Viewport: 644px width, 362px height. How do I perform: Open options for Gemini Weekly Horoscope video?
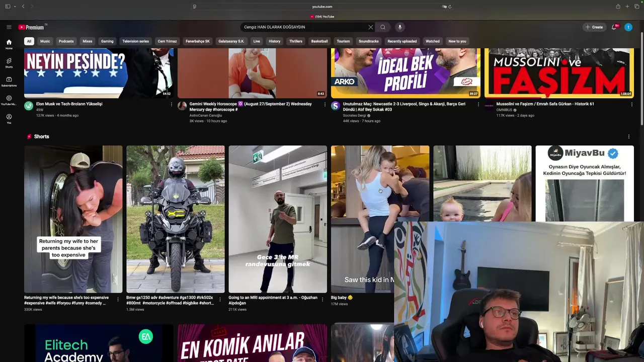tap(325, 105)
